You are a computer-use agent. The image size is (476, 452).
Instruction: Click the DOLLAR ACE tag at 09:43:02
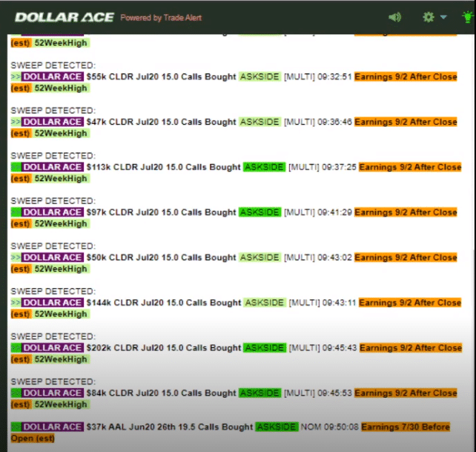pos(53,258)
